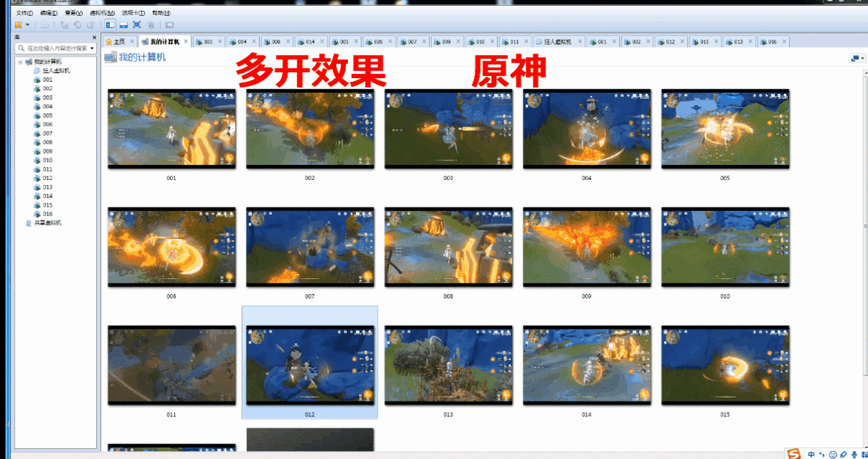The image size is (868, 459).
Task: Toggle the library sidebar view icon
Action: click(110, 25)
